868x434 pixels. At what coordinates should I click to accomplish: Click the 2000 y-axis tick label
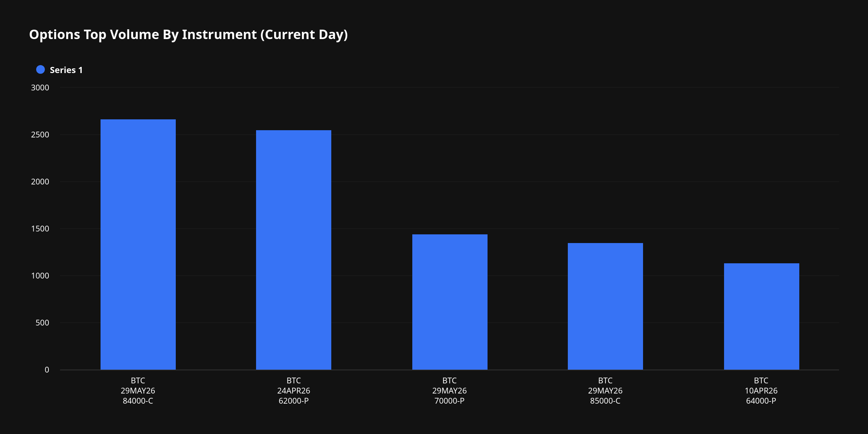pos(40,182)
